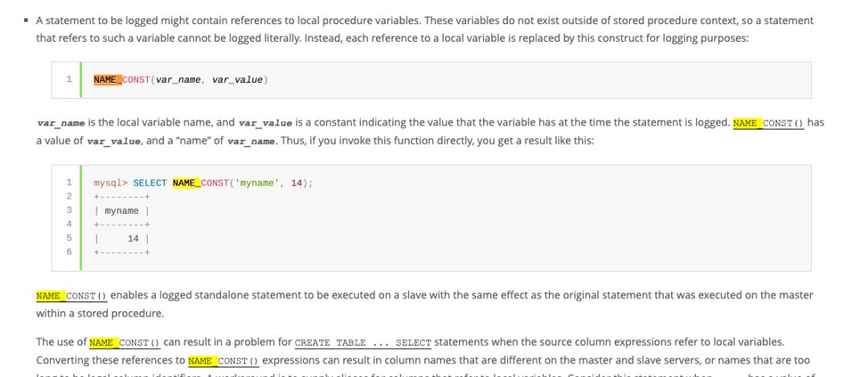Open the CREATE TABLE ... SELECT link
868x377 pixels.
363,342
